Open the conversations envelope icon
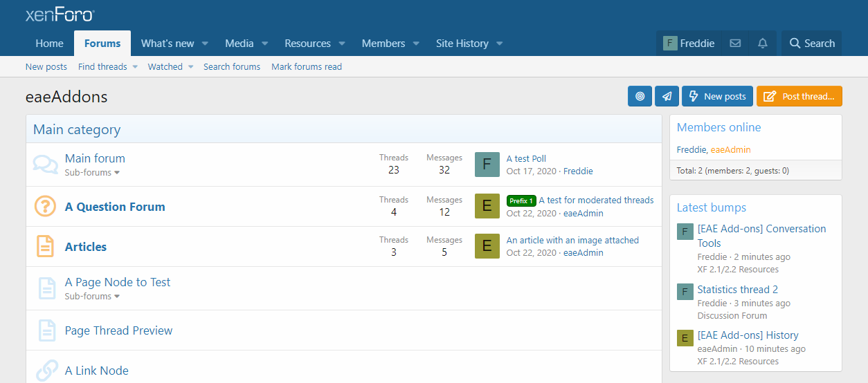The height and width of the screenshot is (383, 868). [x=735, y=44]
